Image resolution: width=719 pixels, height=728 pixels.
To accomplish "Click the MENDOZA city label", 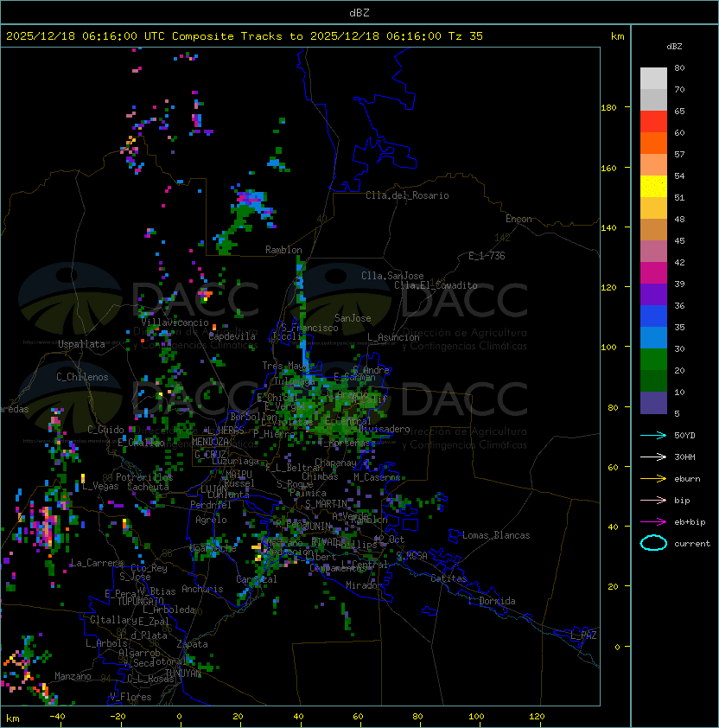I will pyautogui.click(x=210, y=442).
